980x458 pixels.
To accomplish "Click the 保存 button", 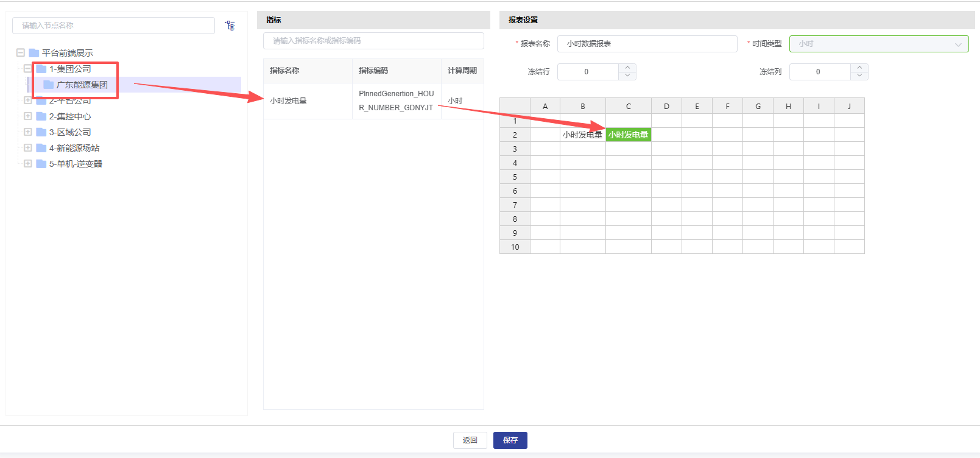I will (x=510, y=440).
